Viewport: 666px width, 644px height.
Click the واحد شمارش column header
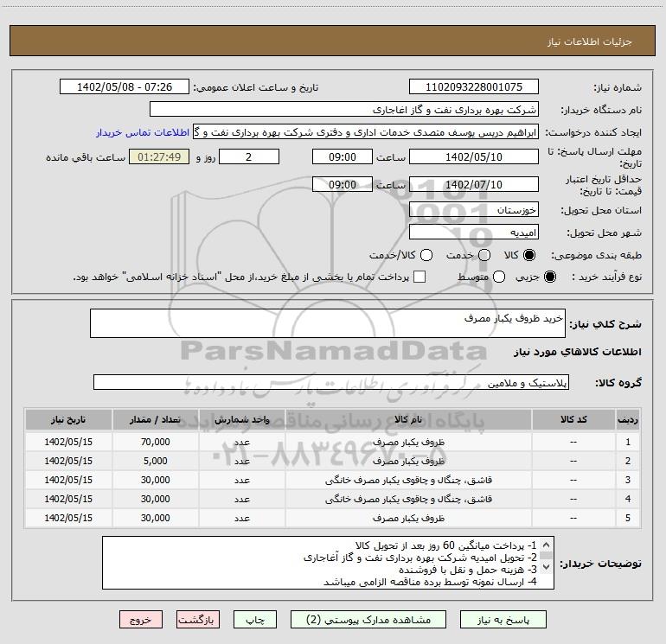tap(241, 419)
